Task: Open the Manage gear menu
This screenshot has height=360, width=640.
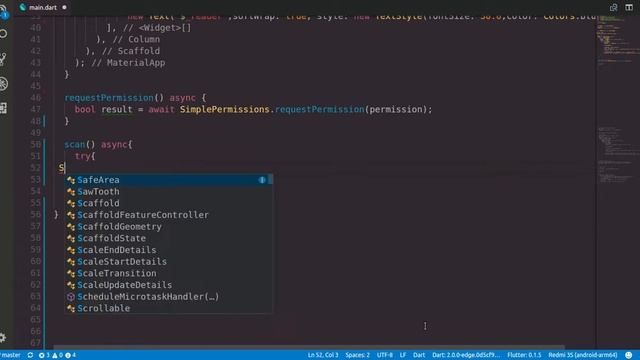Action: pos(3,337)
